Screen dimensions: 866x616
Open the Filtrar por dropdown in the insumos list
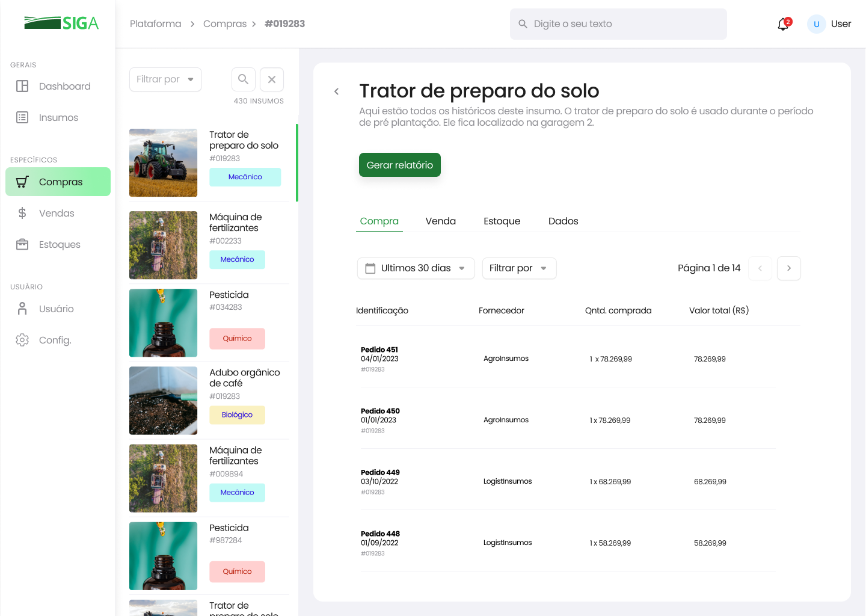pos(165,79)
